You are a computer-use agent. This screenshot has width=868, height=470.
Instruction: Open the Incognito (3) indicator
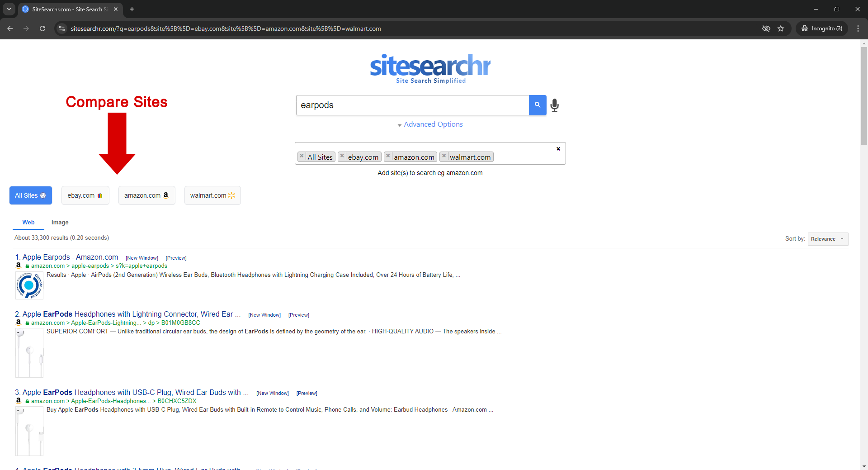click(x=822, y=28)
